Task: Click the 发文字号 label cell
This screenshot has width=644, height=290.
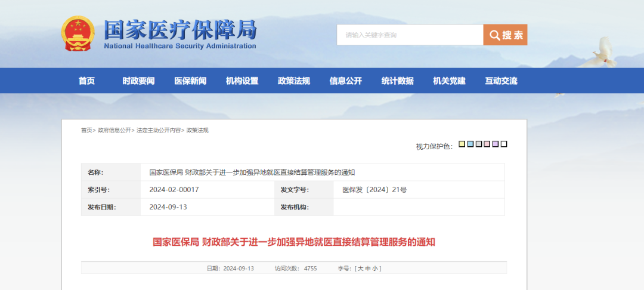Action: pyautogui.click(x=304, y=190)
